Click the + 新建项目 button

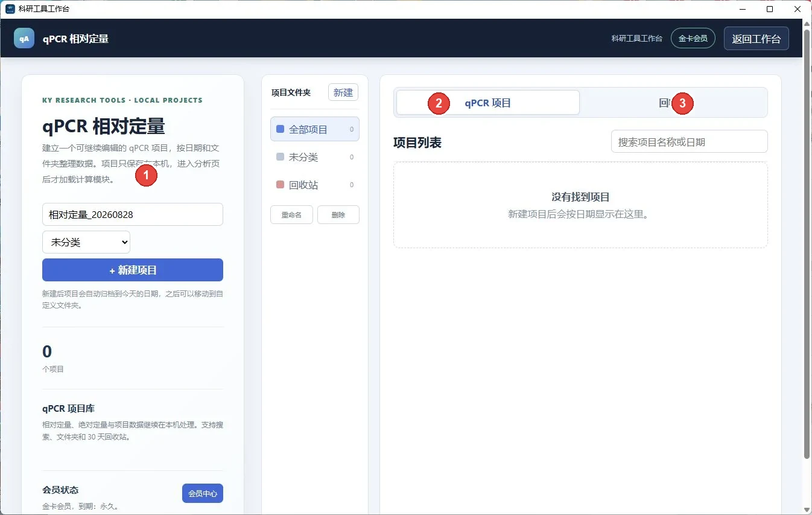click(x=133, y=270)
